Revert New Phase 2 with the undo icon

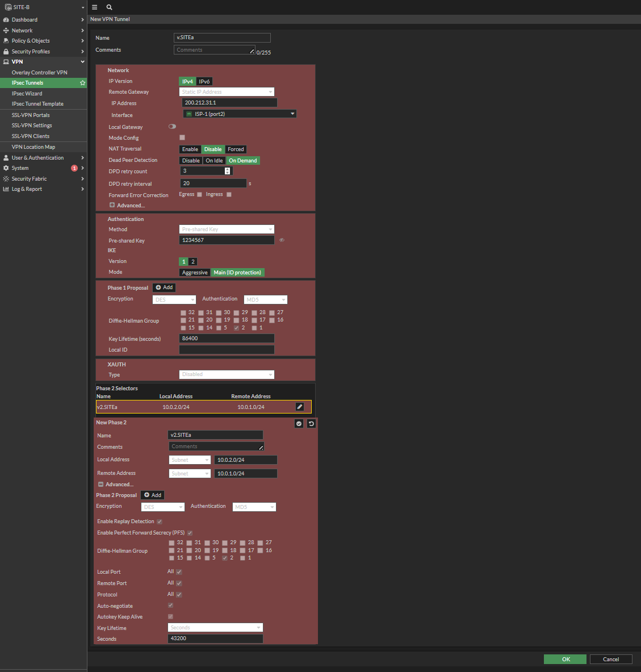(311, 424)
